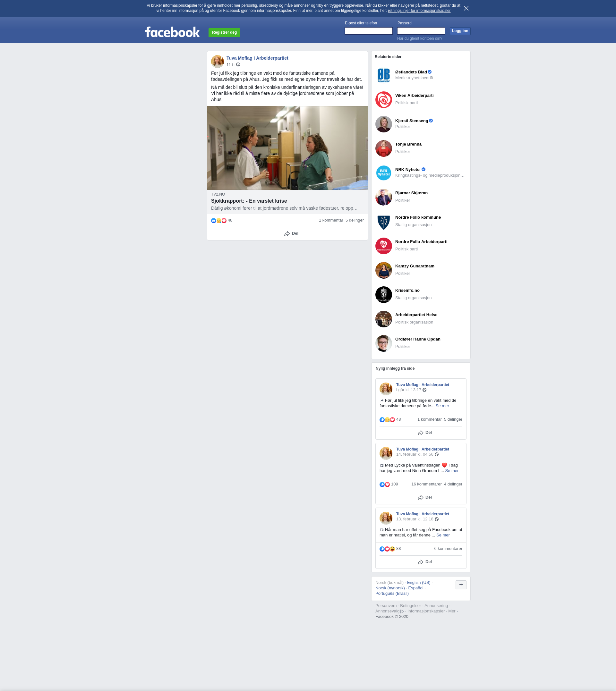The image size is (616, 691).
Task: Click reaction icons on the 109-reaction post
Action: (384, 485)
